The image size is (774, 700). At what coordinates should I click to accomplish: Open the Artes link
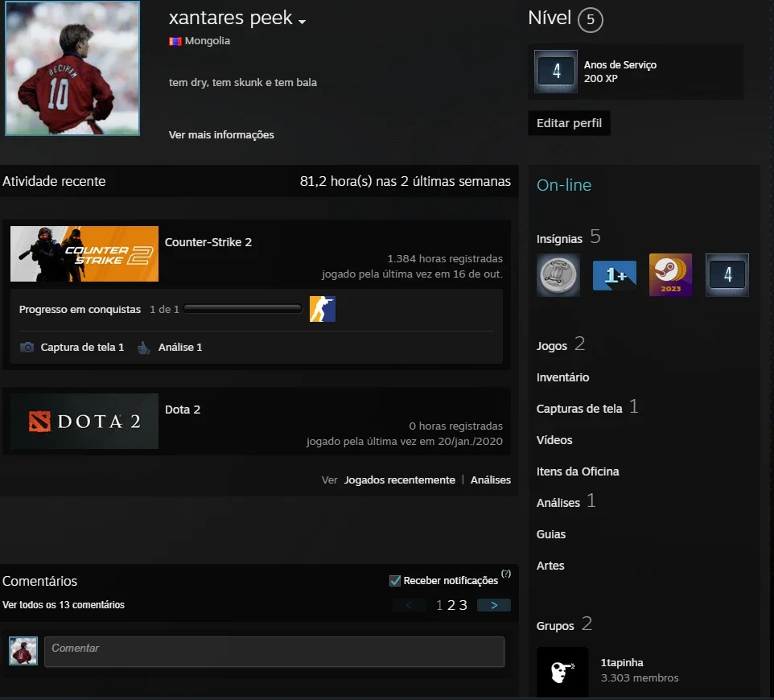tap(550, 566)
